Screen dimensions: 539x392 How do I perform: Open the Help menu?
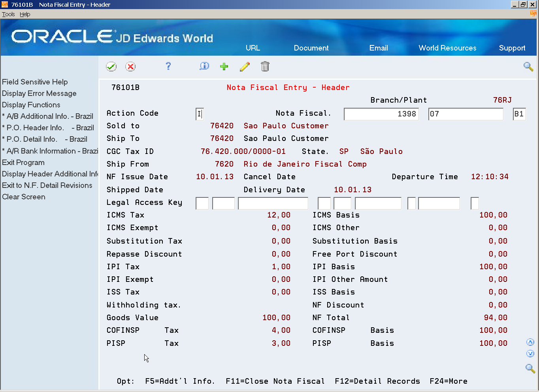click(x=25, y=14)
